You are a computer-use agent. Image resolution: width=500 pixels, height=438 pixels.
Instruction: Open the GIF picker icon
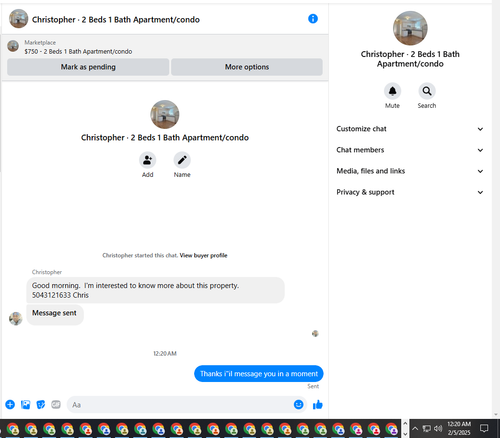coord(56,404)
